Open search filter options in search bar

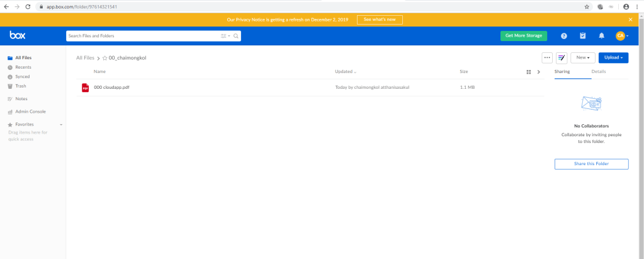click(225, 36)
